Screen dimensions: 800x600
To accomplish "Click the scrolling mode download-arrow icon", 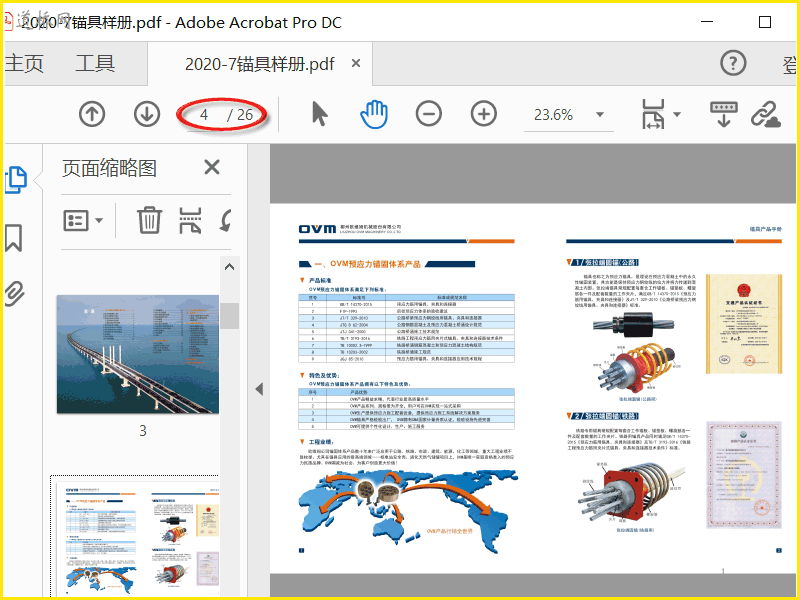I will [723, 114].
